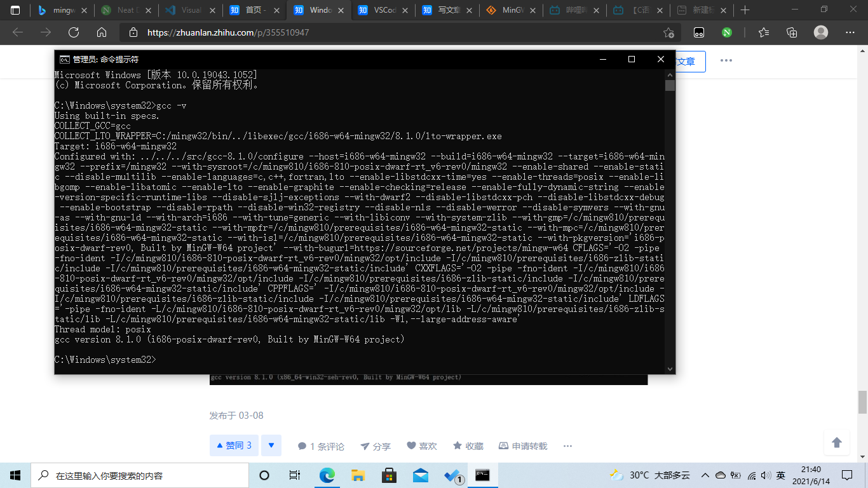Viewport: 868px width, 488px height.
Task: Mute audio via the speaker tray icon
Action: [x=766, y=475]
